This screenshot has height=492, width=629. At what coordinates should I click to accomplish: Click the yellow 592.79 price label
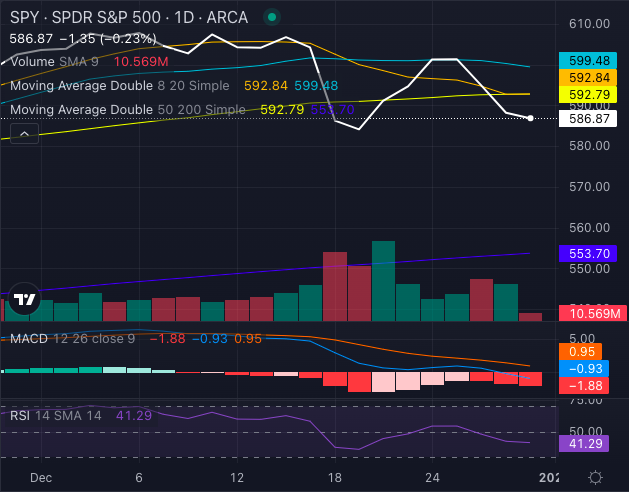click(x=592, y=96)
